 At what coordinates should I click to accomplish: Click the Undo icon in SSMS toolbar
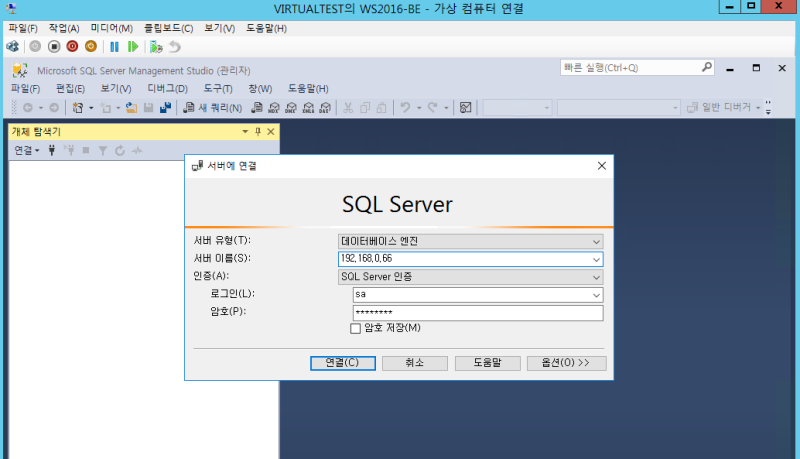405,108
